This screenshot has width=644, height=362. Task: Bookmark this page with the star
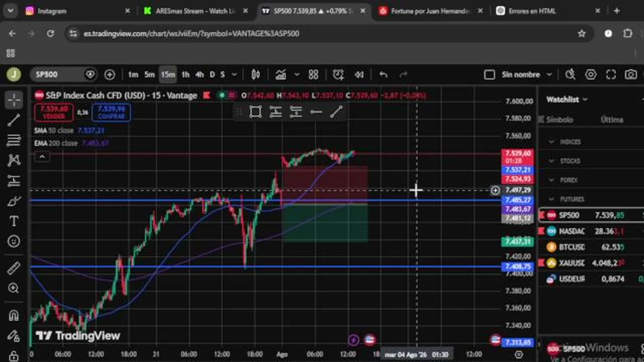582,33
